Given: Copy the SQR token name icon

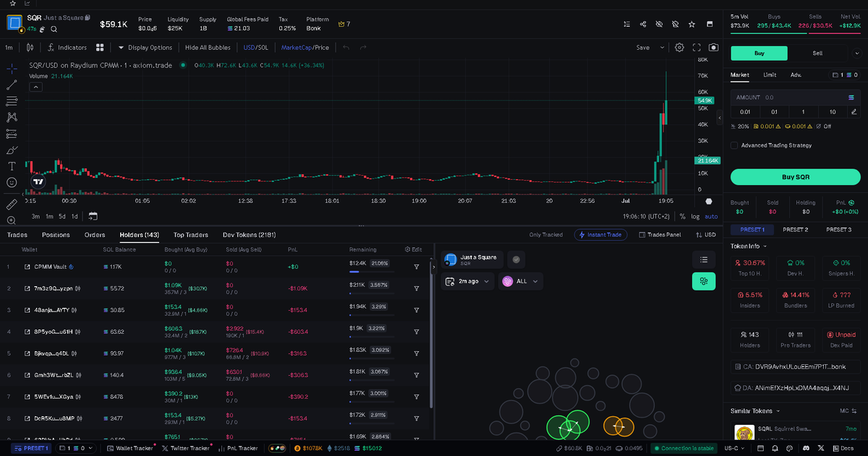Looking at the screenshot, I should (88, 17).
